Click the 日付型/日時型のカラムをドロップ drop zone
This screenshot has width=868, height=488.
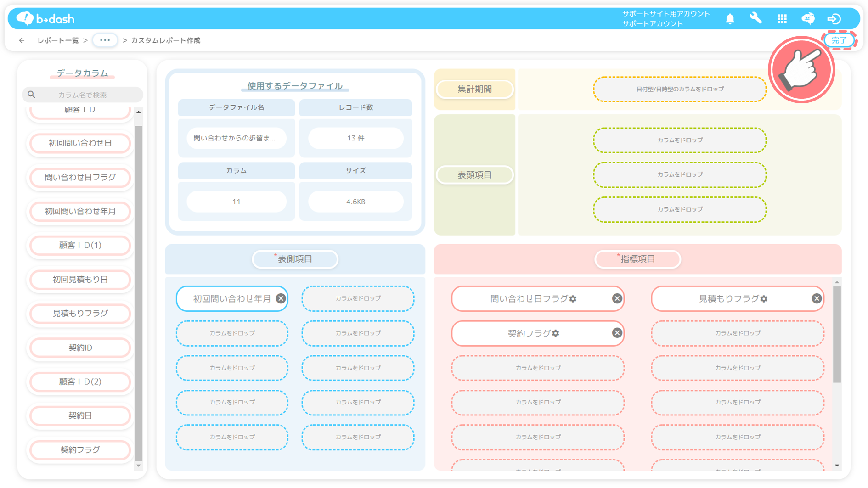(680, 89)
